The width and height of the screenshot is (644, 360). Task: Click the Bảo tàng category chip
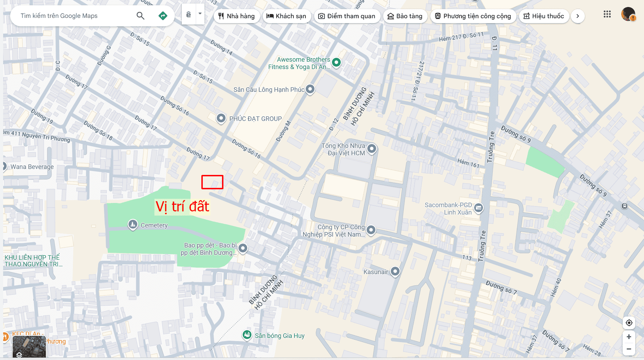405,16
